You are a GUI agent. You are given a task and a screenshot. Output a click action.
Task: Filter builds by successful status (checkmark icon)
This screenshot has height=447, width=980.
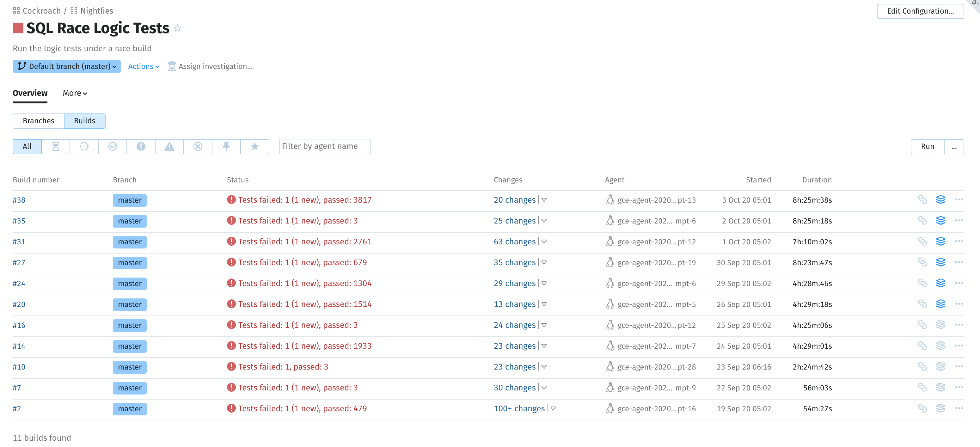coord(112,146)
